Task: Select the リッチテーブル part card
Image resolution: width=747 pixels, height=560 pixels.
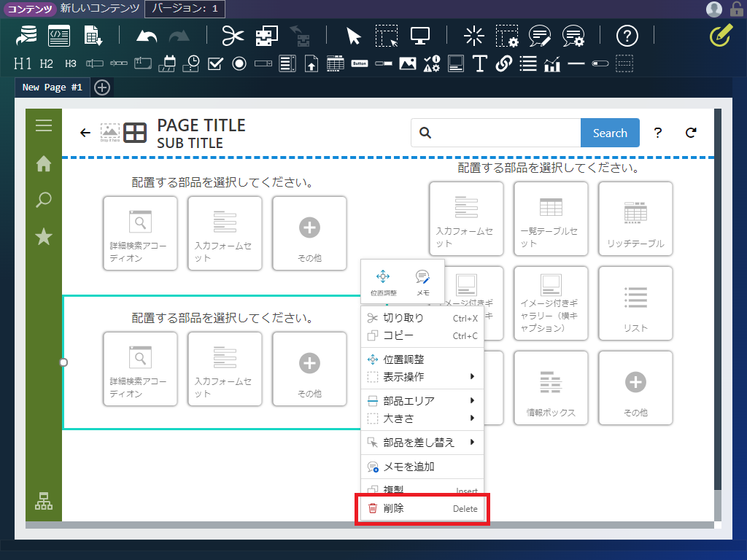Action: pyautogui.click(x=635, y=219)
